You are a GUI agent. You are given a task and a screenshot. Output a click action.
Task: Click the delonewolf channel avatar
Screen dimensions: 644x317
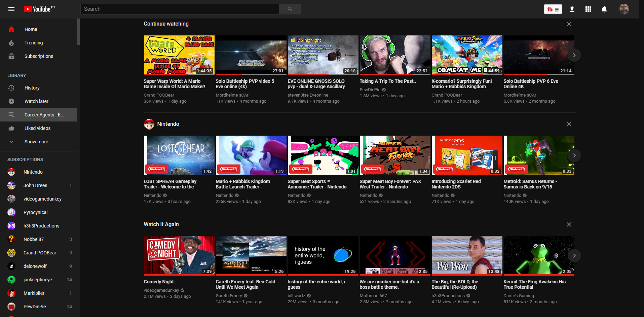[x=11, y=266]
